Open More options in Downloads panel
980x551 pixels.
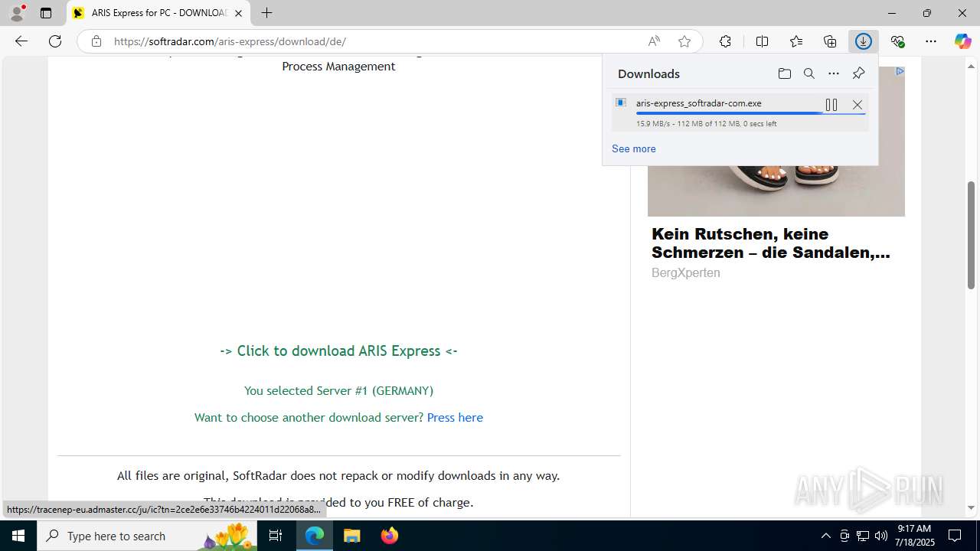pos(834,73)
